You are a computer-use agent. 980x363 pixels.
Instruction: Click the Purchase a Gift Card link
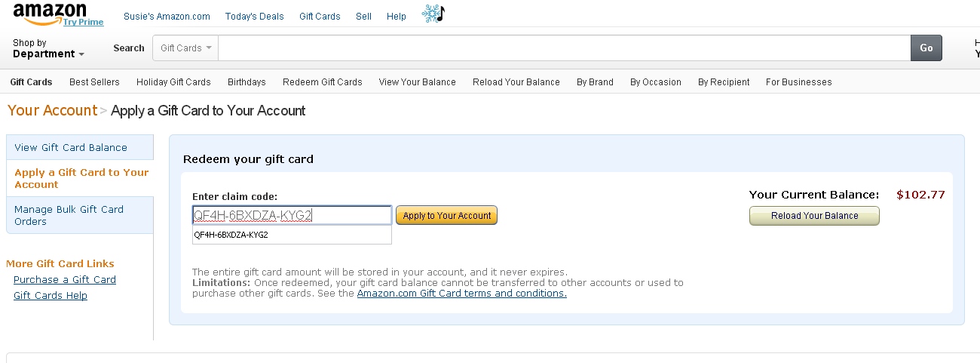coord(65,279)
